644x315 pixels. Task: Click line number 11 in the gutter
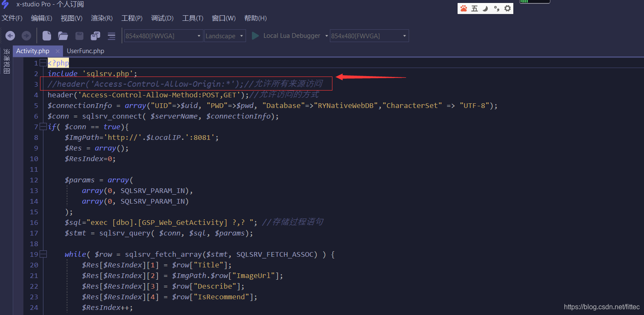pos(34,169)
